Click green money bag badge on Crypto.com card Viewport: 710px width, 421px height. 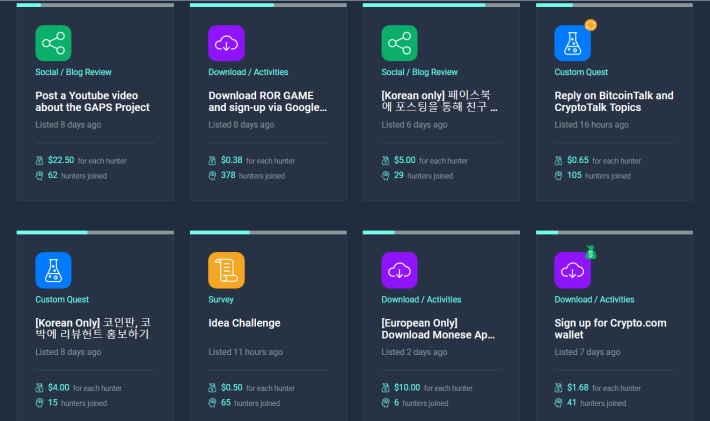[x=590, y=252]
